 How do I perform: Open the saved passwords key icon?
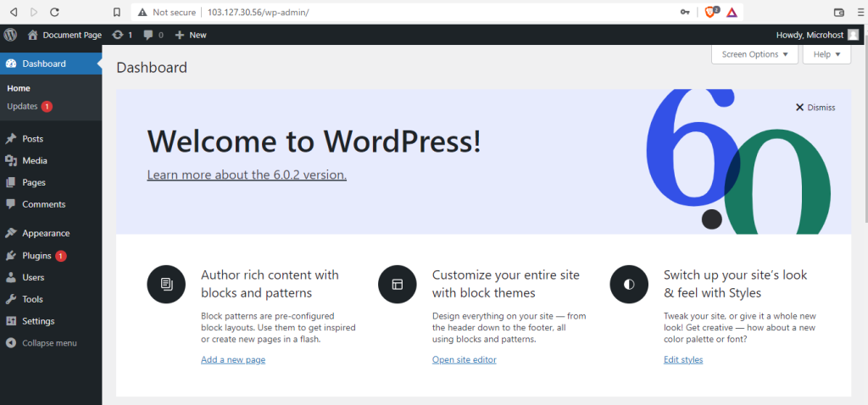click(685, 12)
